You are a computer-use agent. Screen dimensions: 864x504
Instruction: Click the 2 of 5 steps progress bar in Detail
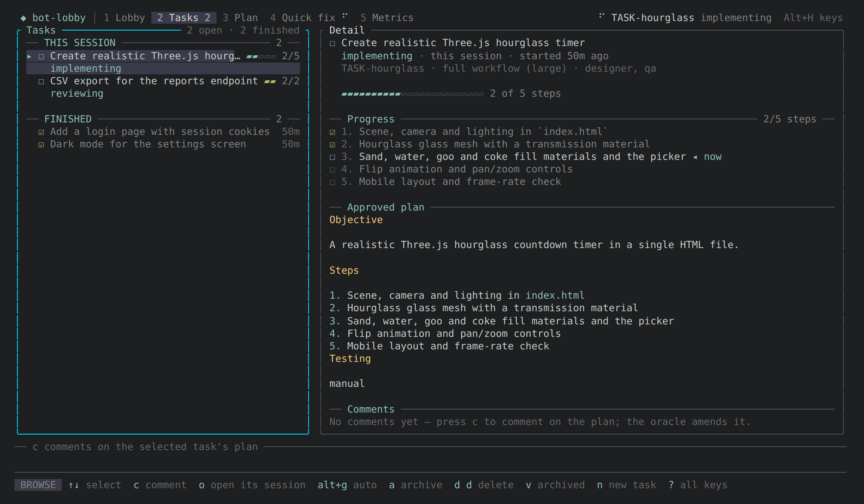click(413, 94)
